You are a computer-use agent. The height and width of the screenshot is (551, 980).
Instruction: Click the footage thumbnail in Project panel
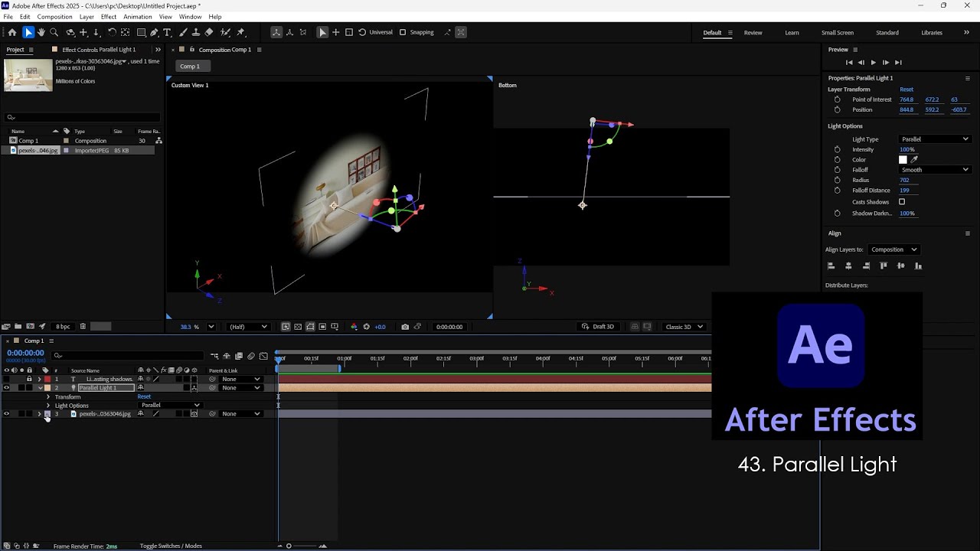coord(28,76)
